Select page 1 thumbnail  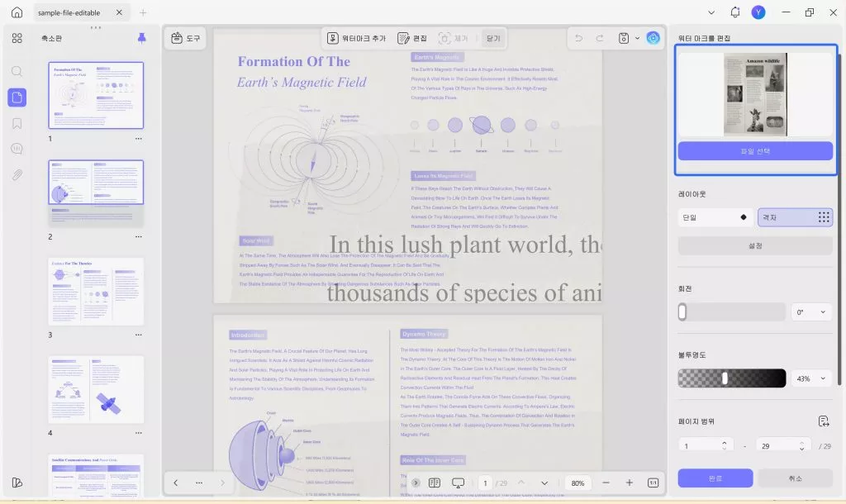point(96,95)
